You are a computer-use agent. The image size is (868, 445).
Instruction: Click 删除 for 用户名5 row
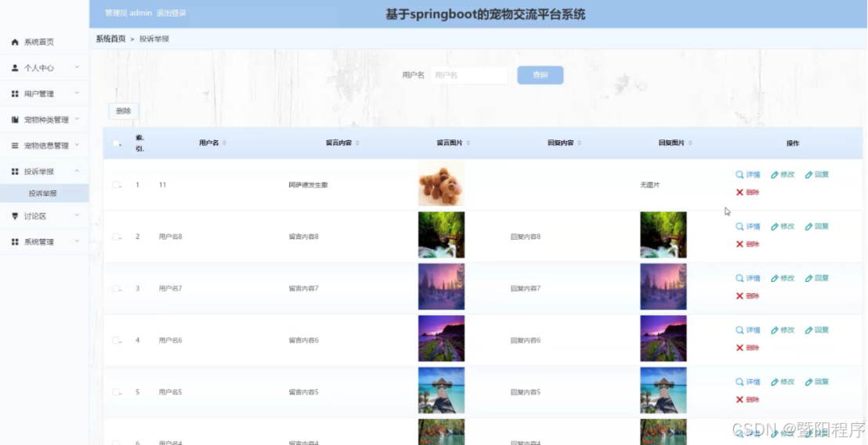pyautogui.click(x=747, y=400)
